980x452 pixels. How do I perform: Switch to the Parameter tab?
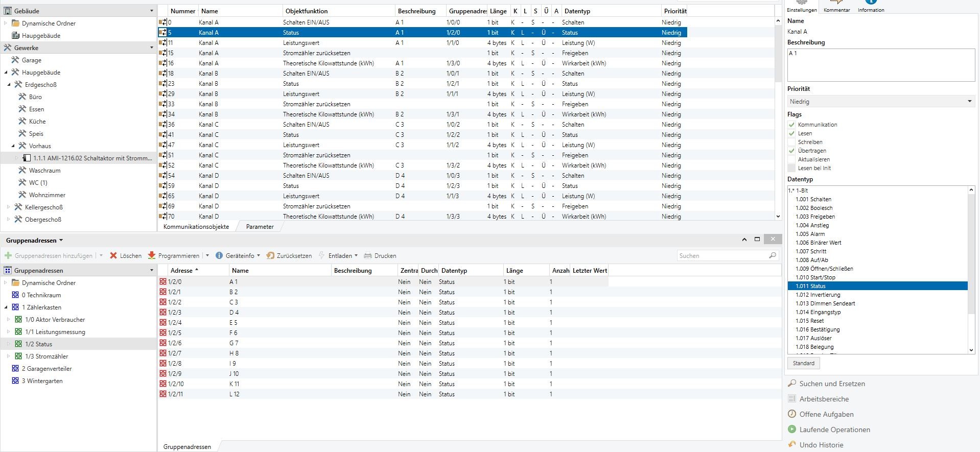(x=260, y=227)
